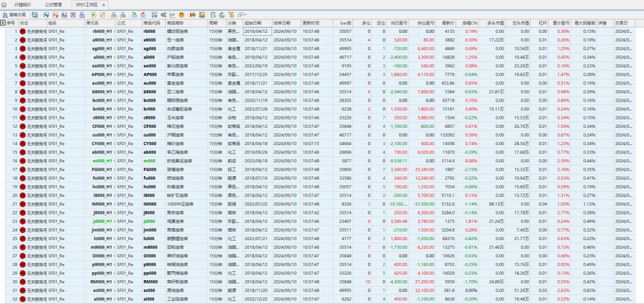Click the 策略交易 button in toolbar

(x=14, y=14)
